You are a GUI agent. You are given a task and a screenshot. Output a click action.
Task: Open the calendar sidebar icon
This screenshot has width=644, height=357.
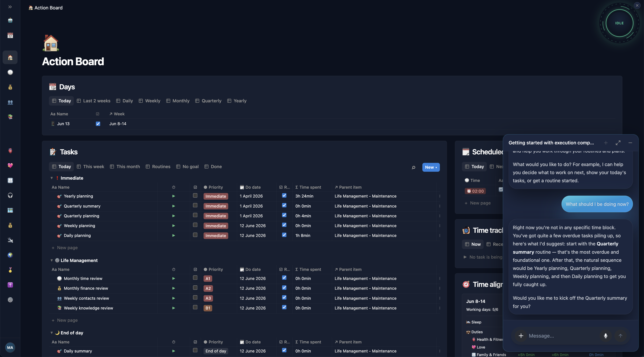(x=10, y=35)
